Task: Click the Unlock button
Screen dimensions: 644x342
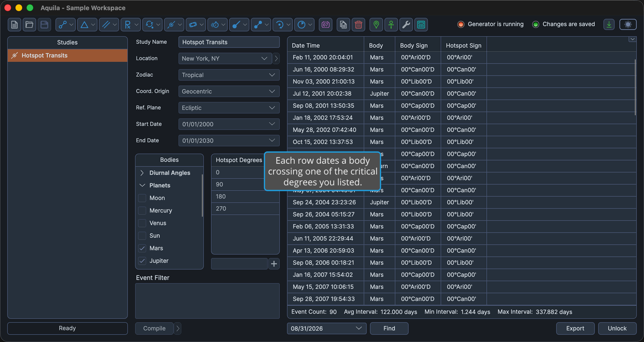Action: (x=617, y=328)
